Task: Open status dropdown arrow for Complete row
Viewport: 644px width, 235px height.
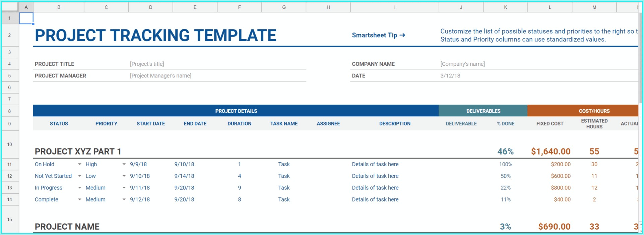Action: (x=80, y=199)
